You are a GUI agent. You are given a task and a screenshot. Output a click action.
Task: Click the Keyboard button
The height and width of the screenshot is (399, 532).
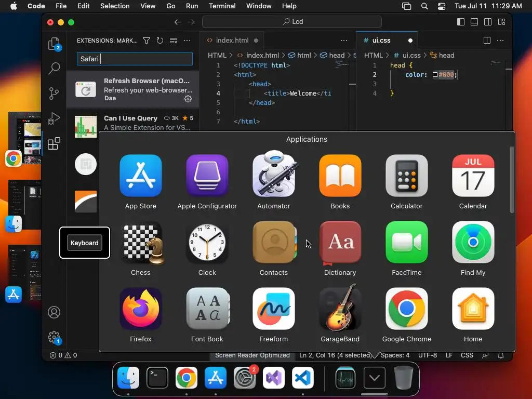(x=85, y=243)
